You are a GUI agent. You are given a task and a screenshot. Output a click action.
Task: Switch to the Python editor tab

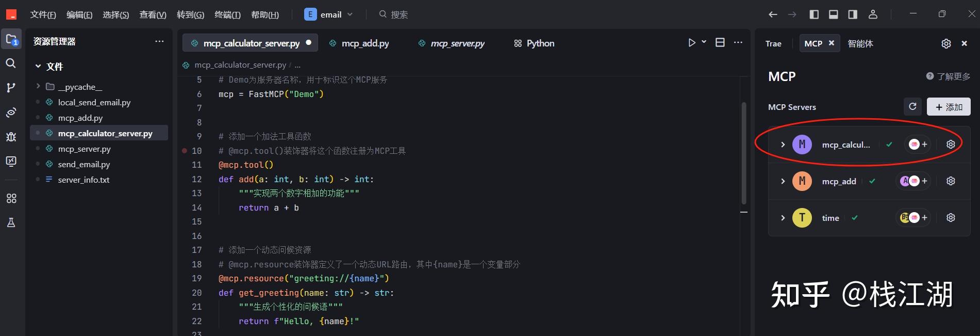(534, 43)
